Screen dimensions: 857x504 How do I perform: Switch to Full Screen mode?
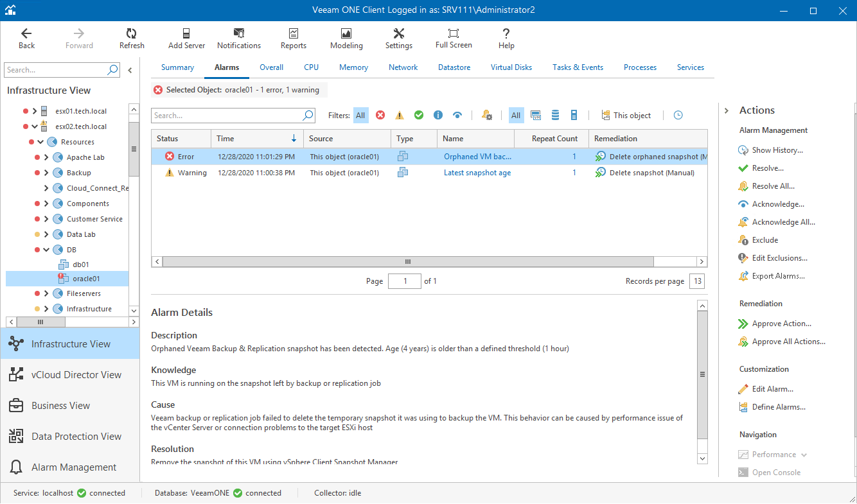(454, 39)
